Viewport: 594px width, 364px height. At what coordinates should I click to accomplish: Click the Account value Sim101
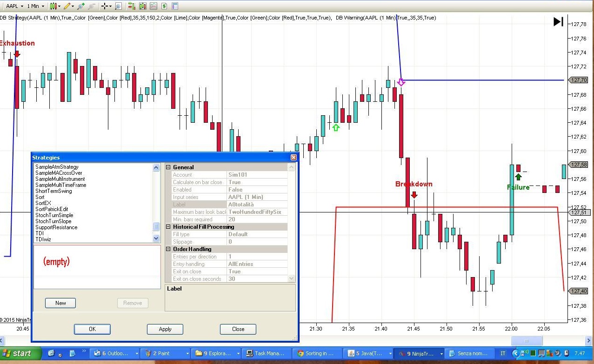tap(257, 175)
